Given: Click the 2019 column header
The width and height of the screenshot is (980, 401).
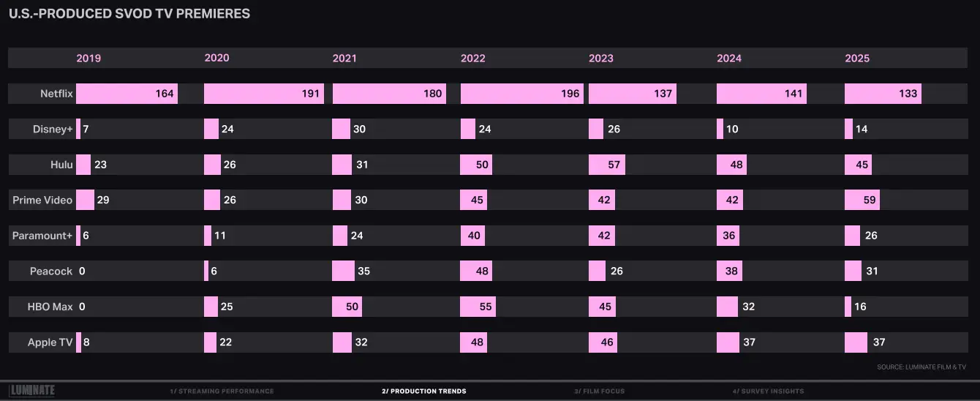Looking at the screenshot, I should 88,59.
